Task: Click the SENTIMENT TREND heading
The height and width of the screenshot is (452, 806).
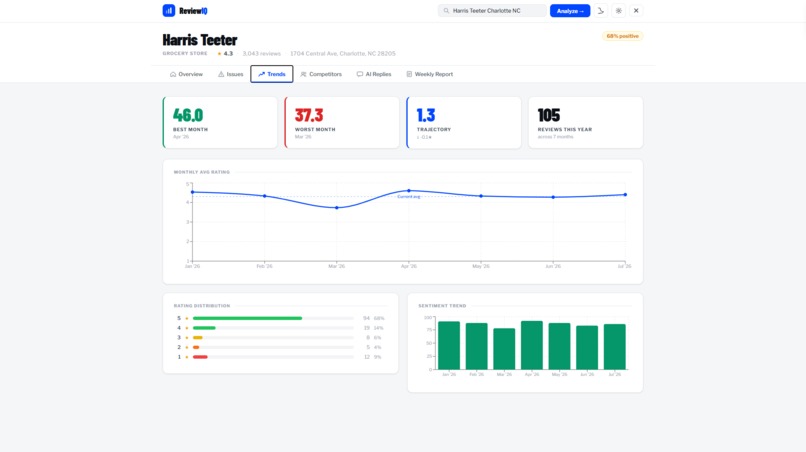Action: [442, 306]
